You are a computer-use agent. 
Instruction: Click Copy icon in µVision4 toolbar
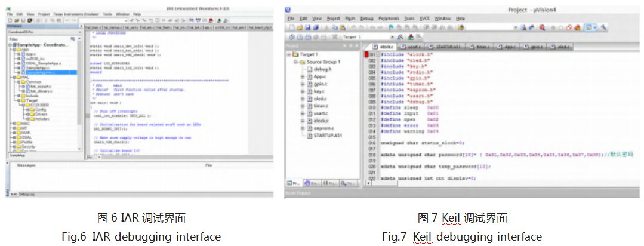pos(335,27)
